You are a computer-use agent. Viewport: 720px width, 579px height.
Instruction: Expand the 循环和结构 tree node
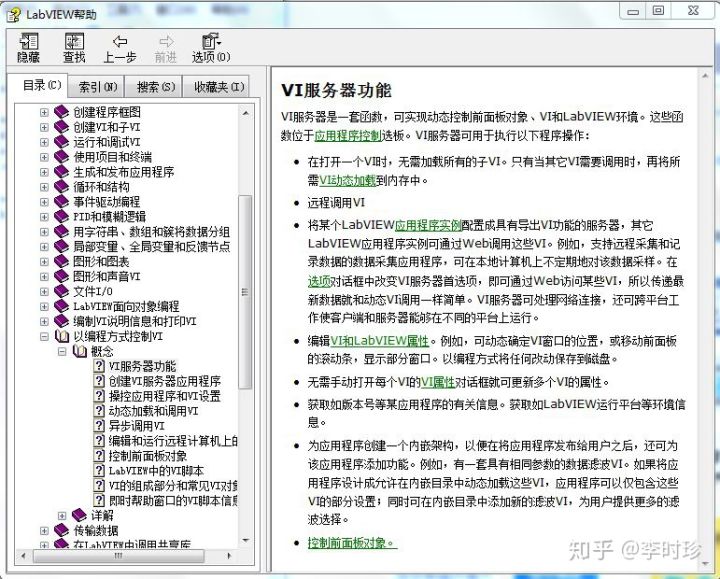[44, 187]
